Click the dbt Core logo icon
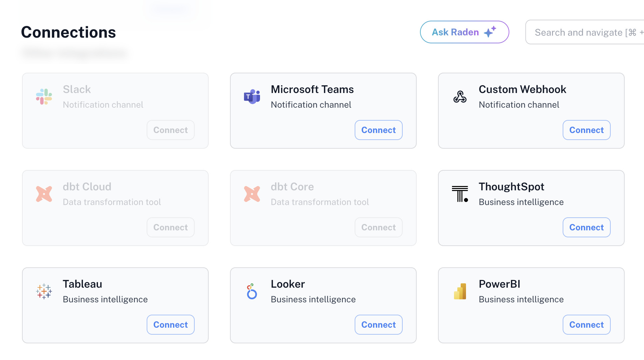This screenshot has height=360, width=644. (252, 194)
